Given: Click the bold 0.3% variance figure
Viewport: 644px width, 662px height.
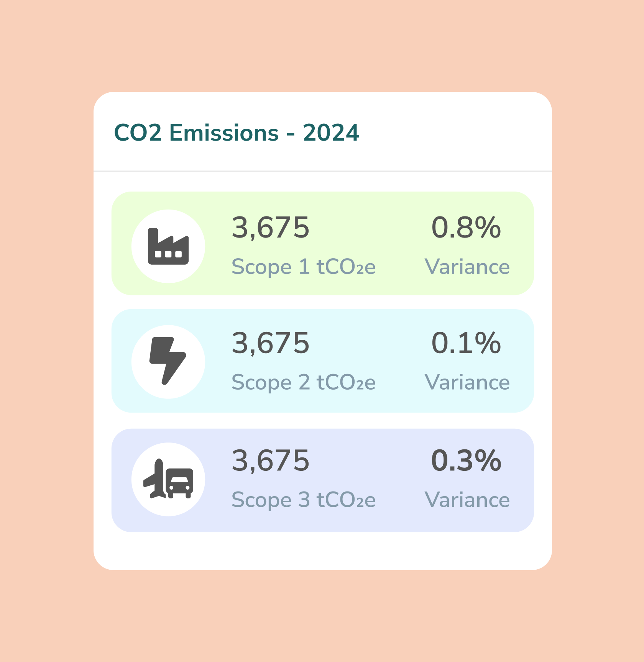Looking at the screenshot, I should point(466,460).
